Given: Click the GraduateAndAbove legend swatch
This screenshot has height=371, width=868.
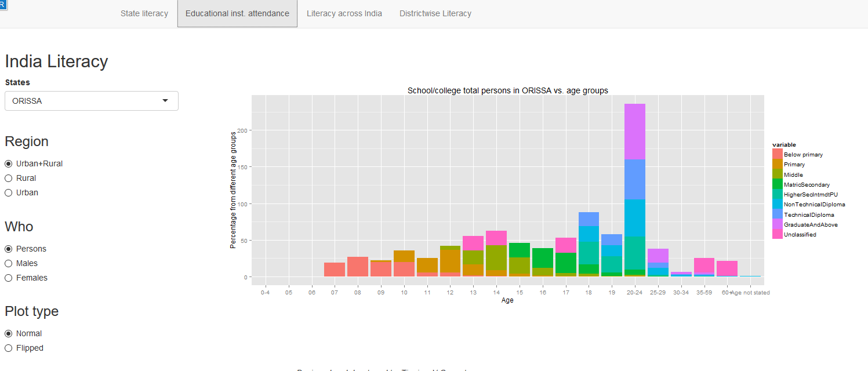Looking at the screenshot, I should tap(777, 224).
